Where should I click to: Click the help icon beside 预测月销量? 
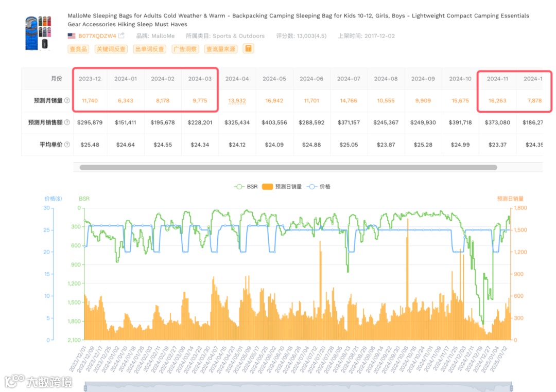[67, 101]
